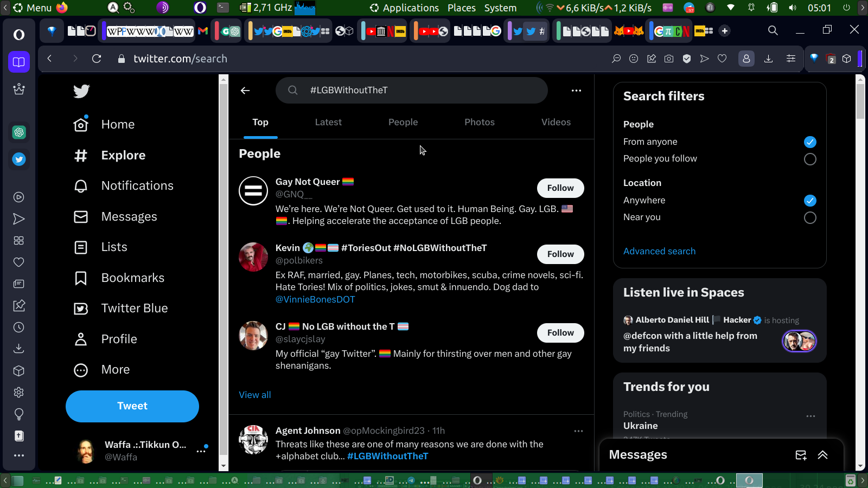Open the System menu in the panel
This screenshot has width=868, height=488.
[500, 8]
